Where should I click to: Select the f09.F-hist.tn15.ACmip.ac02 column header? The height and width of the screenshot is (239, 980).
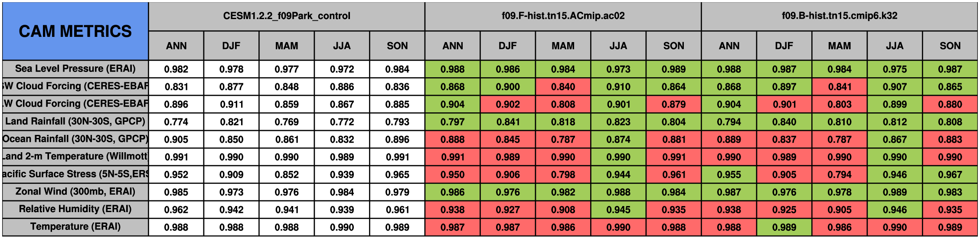[x=563, y=16]
